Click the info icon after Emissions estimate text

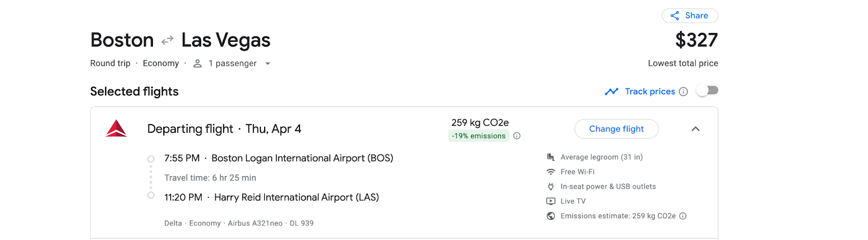click(683, 216)
